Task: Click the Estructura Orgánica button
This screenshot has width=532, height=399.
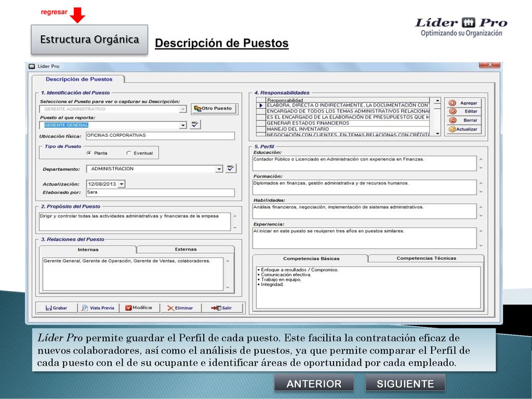Action: pyautogui.click(x=89, y=39)
